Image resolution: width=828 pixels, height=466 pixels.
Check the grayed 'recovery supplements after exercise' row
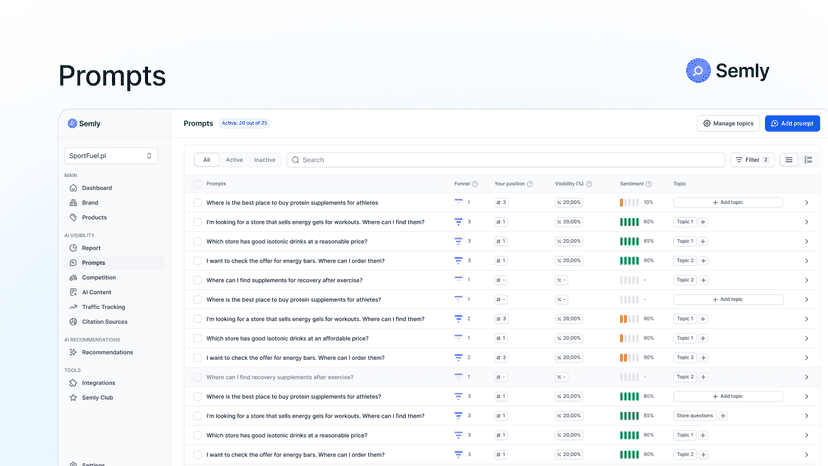pos(197,377)
